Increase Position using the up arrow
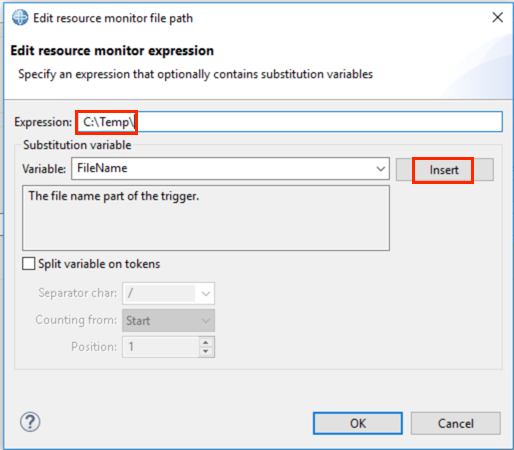This screenshot has width=514, height=450. coord(206,343)
